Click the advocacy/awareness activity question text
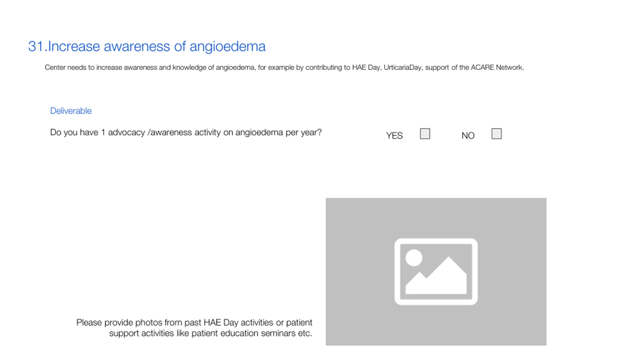The height and width of the screenshot is (362, 644). [x=186, y=132]
